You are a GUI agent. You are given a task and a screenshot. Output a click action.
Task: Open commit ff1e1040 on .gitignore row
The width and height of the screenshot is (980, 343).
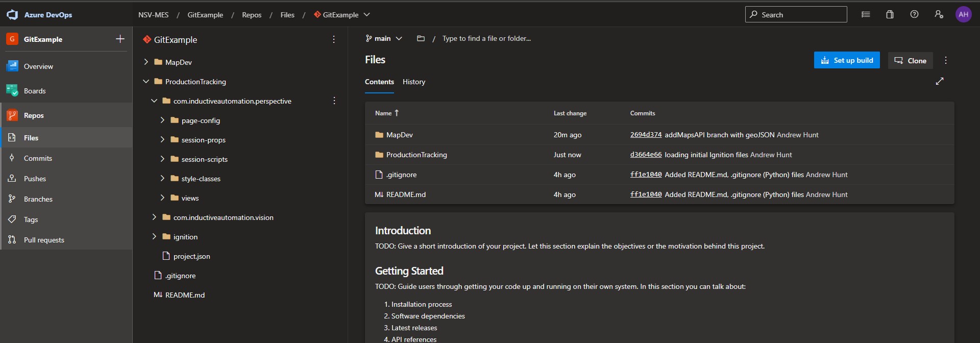[x=646, y=175]
